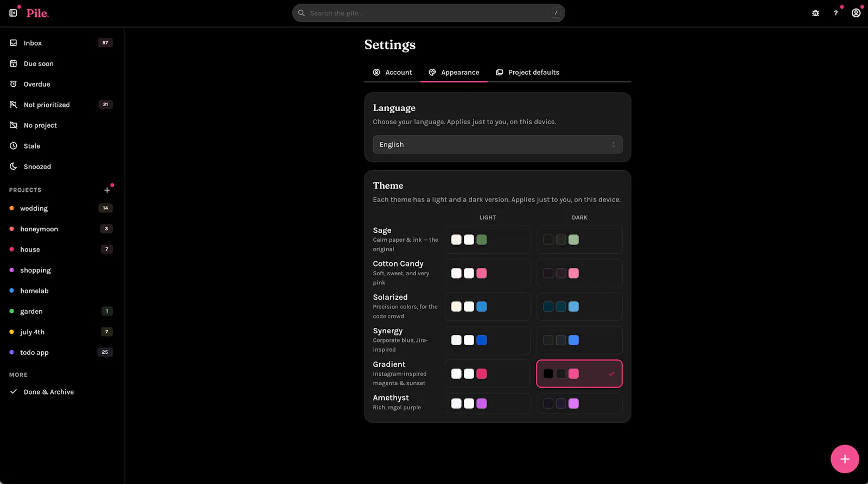
Task: Open the house project
Action: tap(61, 249)
